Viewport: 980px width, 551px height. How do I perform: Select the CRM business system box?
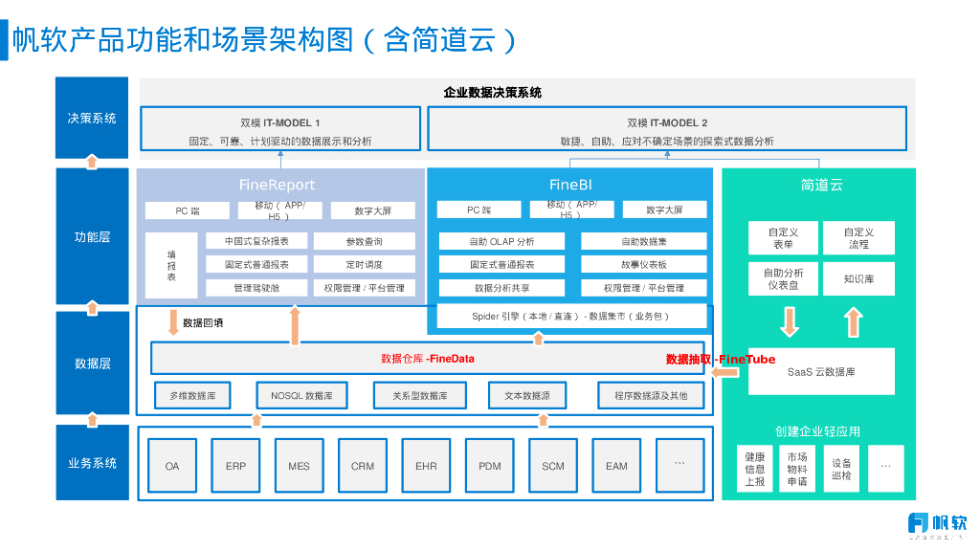(363, 466)
